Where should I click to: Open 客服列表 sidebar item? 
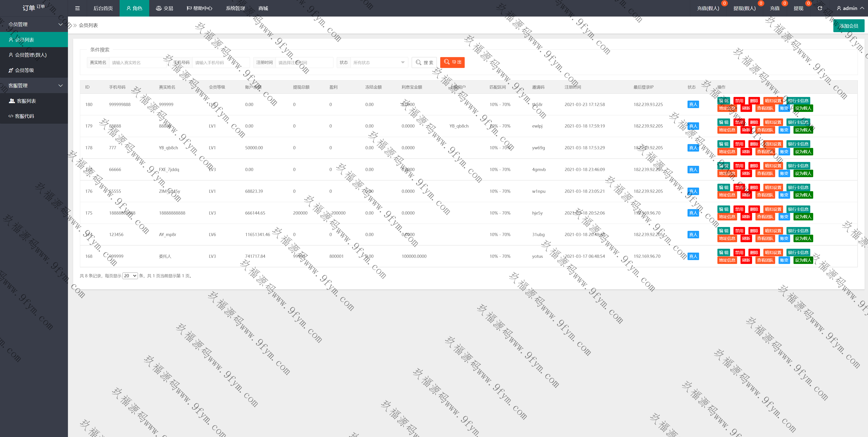[x=26, y=101]
